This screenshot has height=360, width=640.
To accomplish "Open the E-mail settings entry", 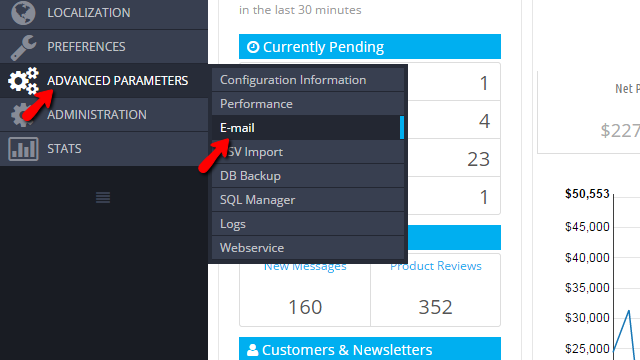I will [x=308, y=128].
